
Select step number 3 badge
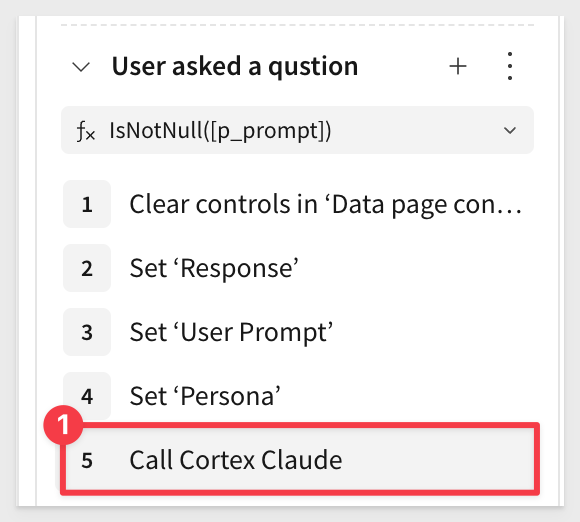[87, 332]
